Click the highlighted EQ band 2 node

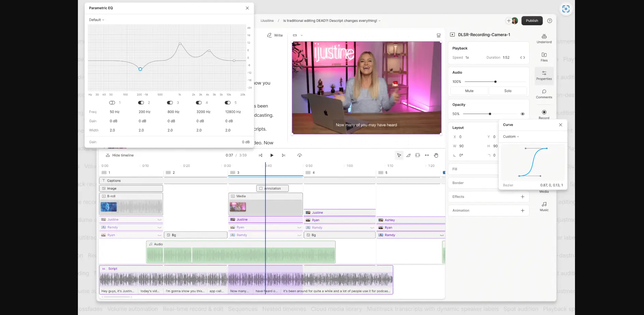click(x=140, y=69)
